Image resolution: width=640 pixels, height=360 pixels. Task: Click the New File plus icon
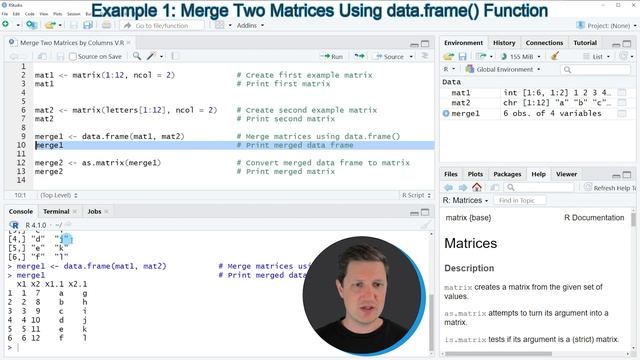(6, 25)
